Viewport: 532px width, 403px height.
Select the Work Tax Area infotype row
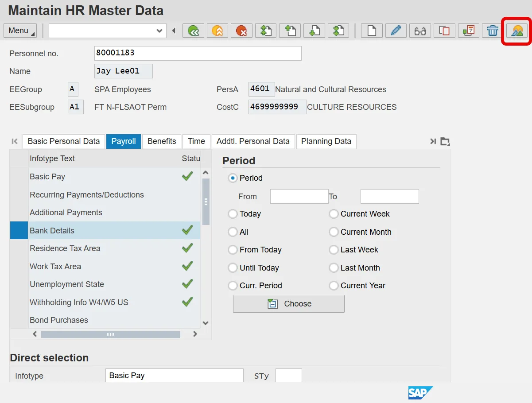pyautogui.click(x=55, y=267)
